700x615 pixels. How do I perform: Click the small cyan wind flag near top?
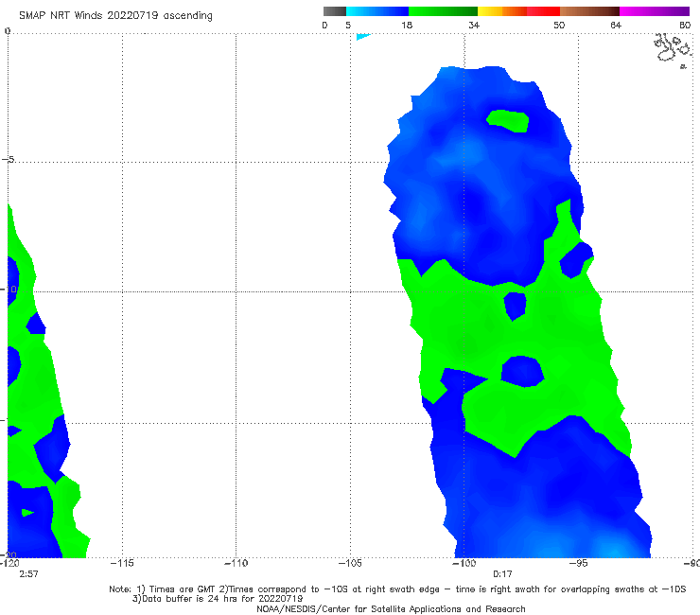point(363,37)
